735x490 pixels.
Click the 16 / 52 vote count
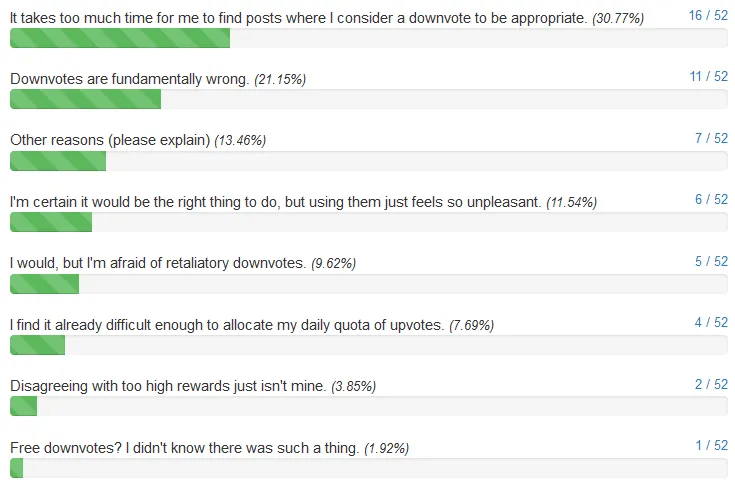[708, 15]
